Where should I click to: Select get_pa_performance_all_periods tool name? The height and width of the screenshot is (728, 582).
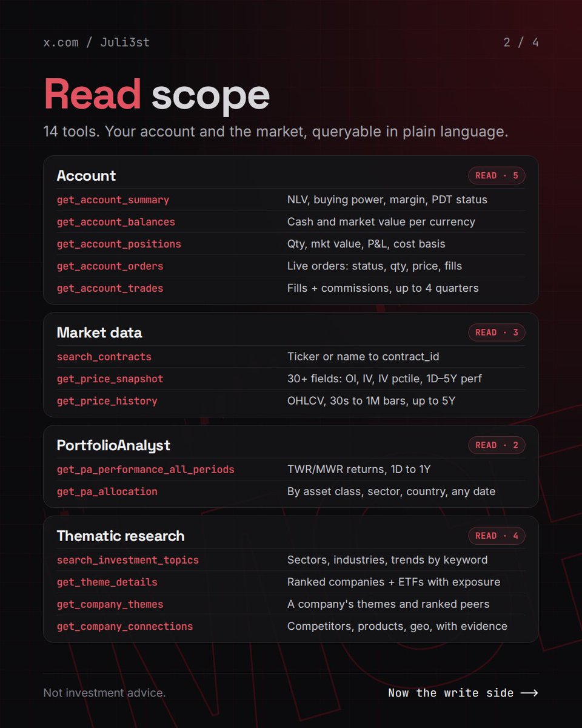pyautogui.click(x=145, y=470)
